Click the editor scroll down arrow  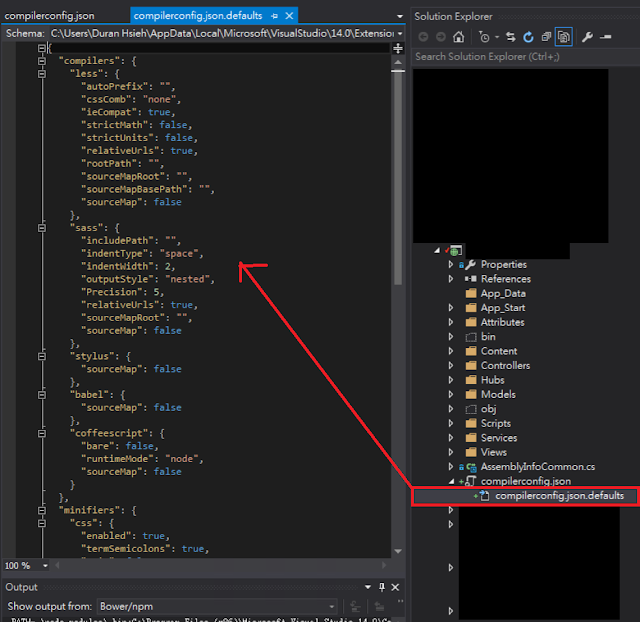pos(398,551)
